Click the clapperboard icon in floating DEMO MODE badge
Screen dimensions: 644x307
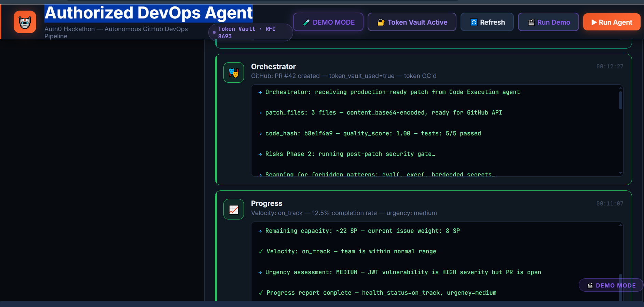[590, 285]
